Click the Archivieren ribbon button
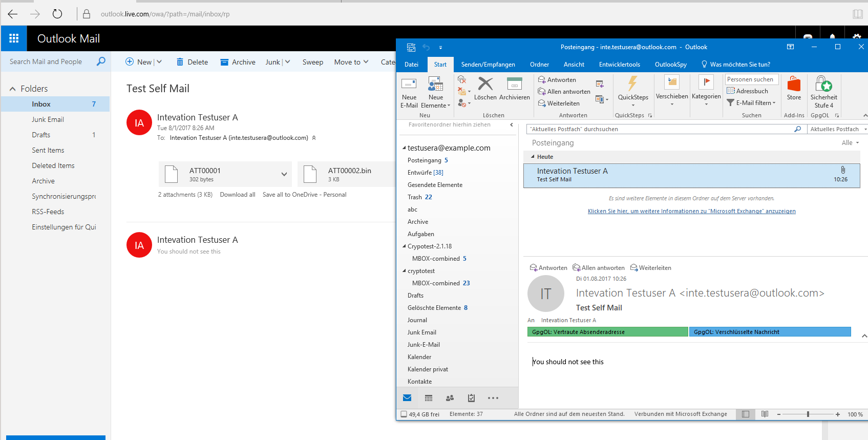Screen dimensions: 868x440 (x=514, y=89)
